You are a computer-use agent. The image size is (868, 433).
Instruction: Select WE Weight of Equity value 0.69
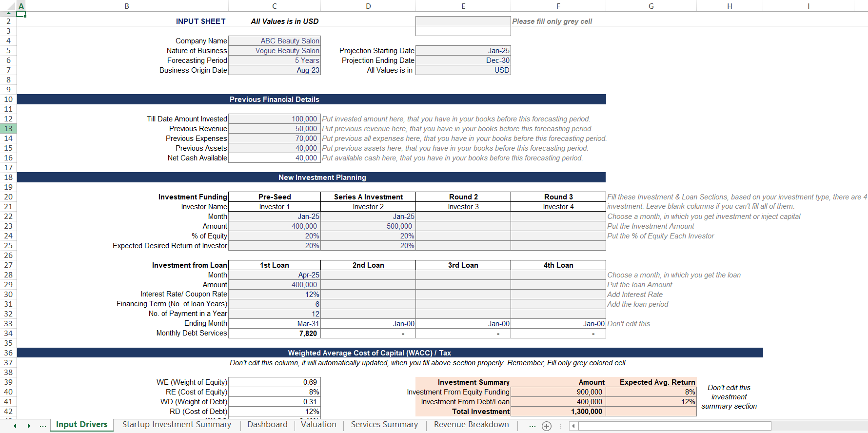pyautogui.click(x=275, y=382)
